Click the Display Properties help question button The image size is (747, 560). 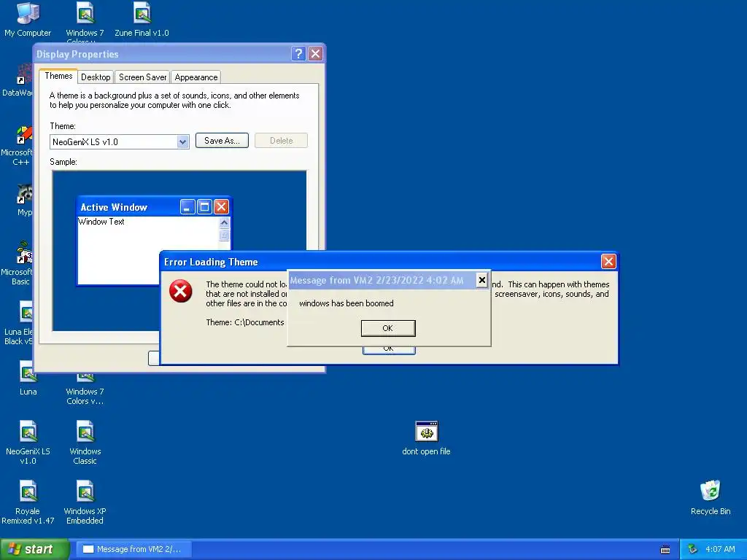(x=298, y=54)
